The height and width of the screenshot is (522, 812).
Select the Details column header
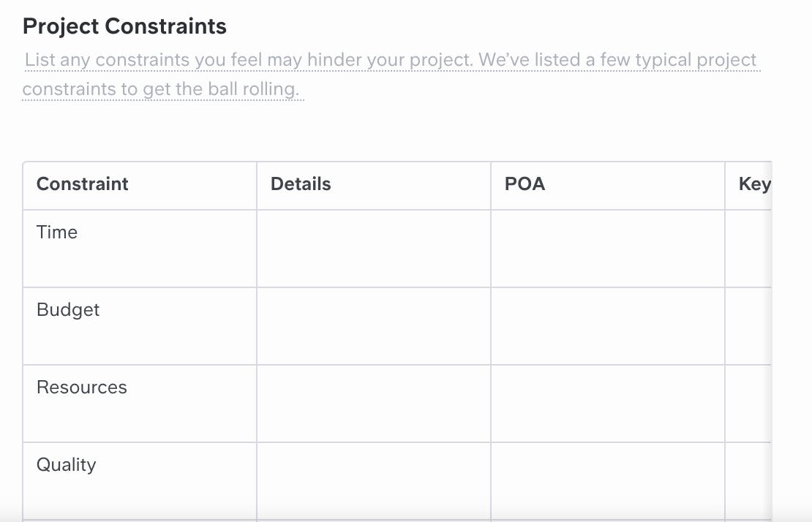coord(373,186)
